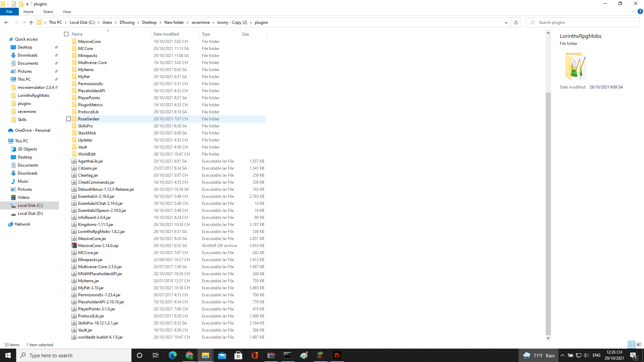Click the severmine breadcrumb in address bar
Viewport: 644px width, 362px height.
coord(200,22)
